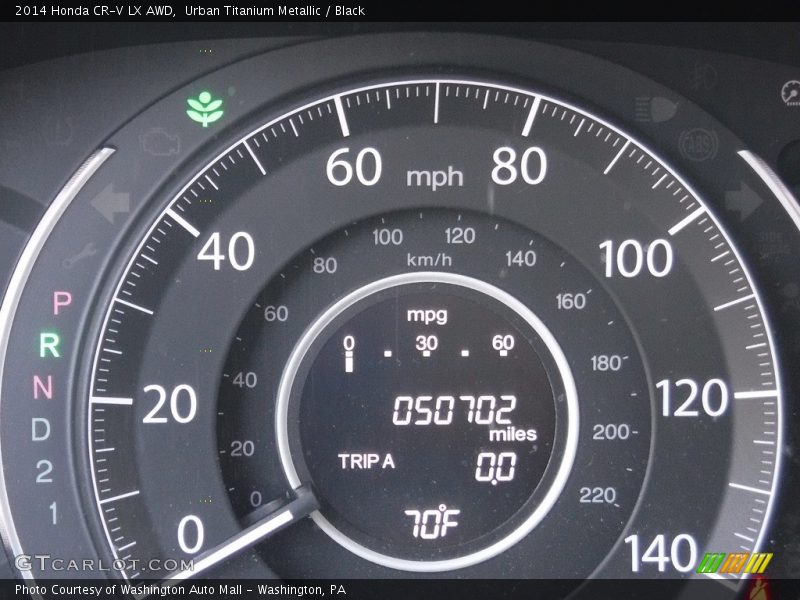Screen dimensions: 800x600
Task: Click the 120 mph speedometer number
Action: 692,398
